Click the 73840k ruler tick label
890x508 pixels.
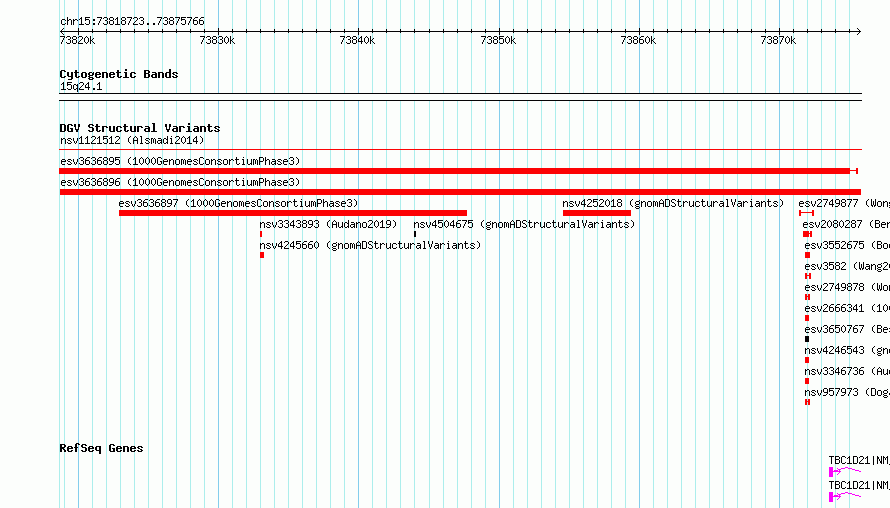pyautogui.click(x=357, y=40)
